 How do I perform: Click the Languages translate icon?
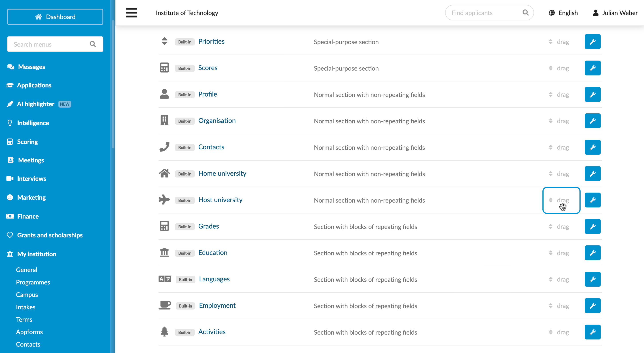[x=165, y=279]
